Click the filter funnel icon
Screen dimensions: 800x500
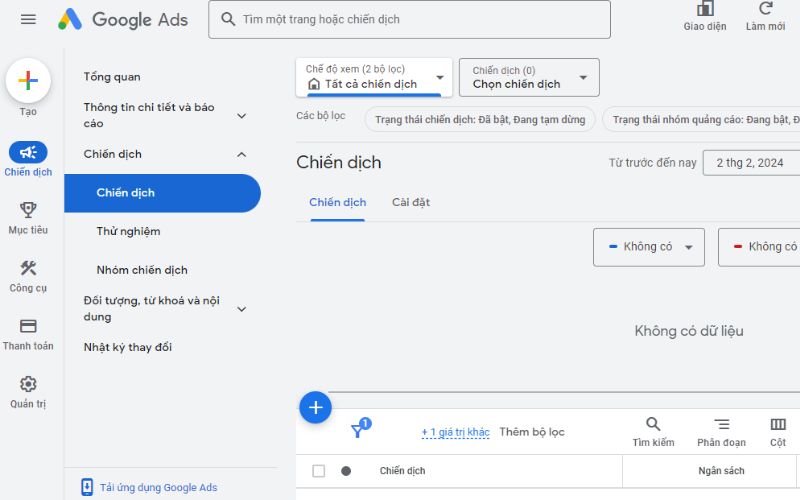(357, 431)
